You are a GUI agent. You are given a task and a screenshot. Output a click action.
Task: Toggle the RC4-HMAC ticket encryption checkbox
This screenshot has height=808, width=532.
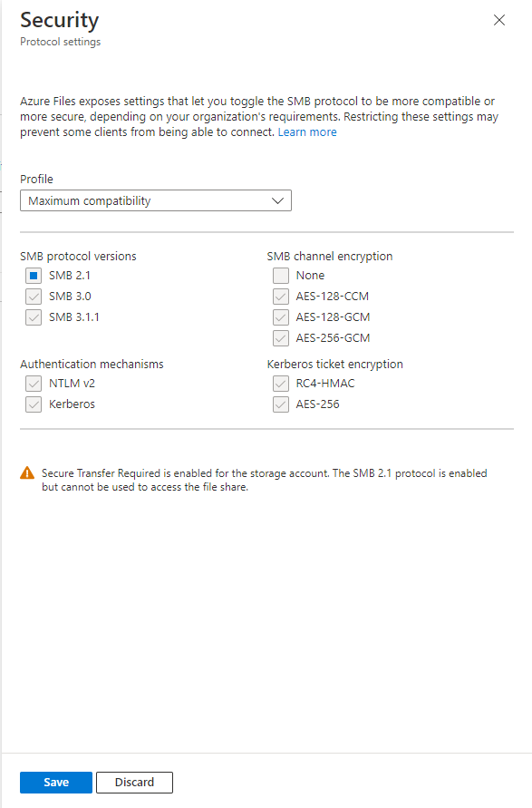point(280,383)
